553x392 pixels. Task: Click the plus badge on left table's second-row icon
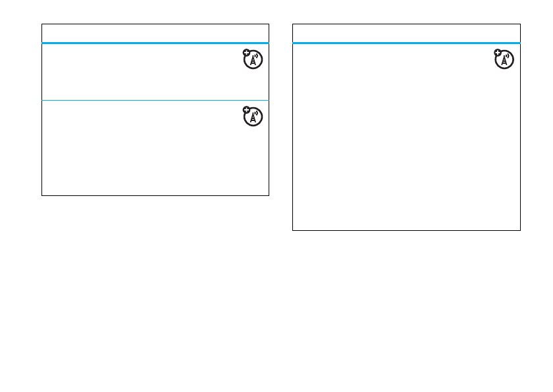pos(246,110)
